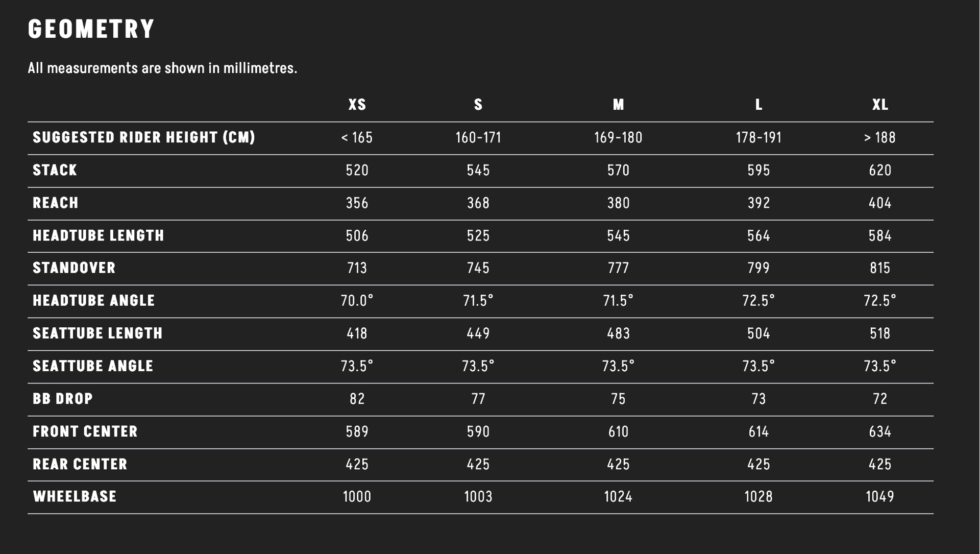Click the XL size column header

tap(880, 105)
